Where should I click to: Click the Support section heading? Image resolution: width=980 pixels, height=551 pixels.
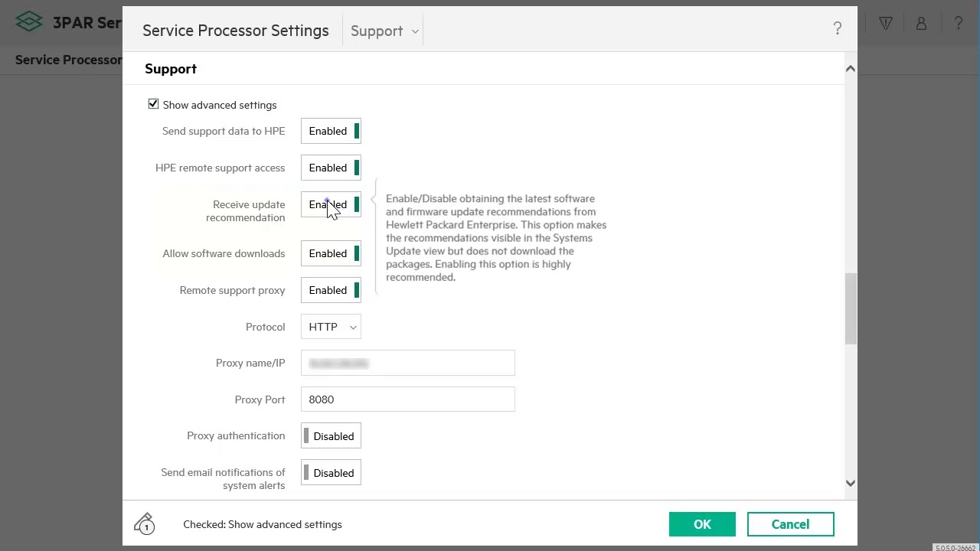click(171, 69)
